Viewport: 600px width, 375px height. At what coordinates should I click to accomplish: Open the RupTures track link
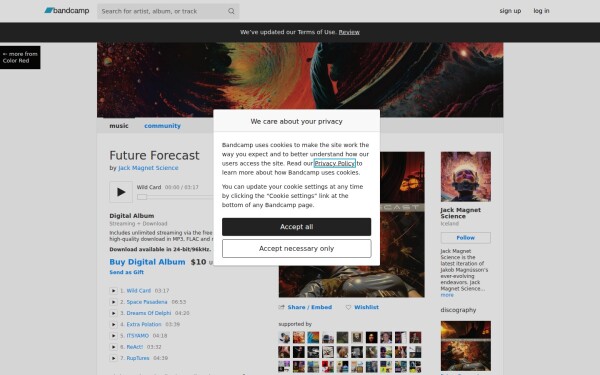point(138,358)
